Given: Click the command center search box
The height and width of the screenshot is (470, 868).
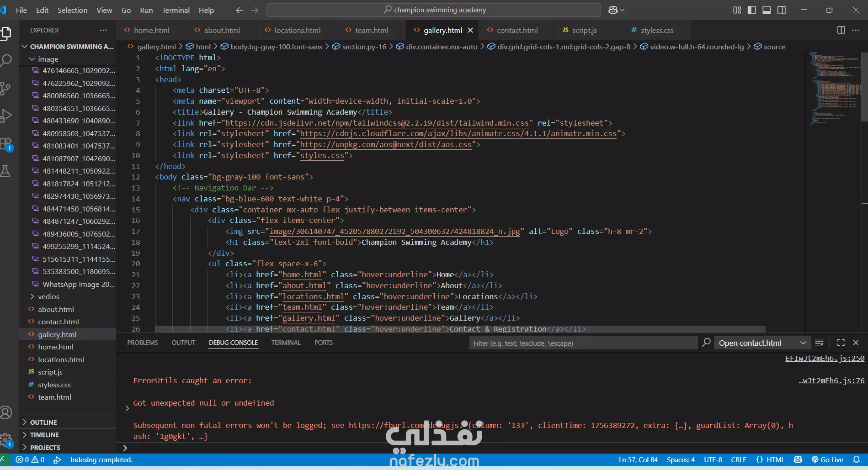Looking at the screenshot, I should (x=433, y=10).
